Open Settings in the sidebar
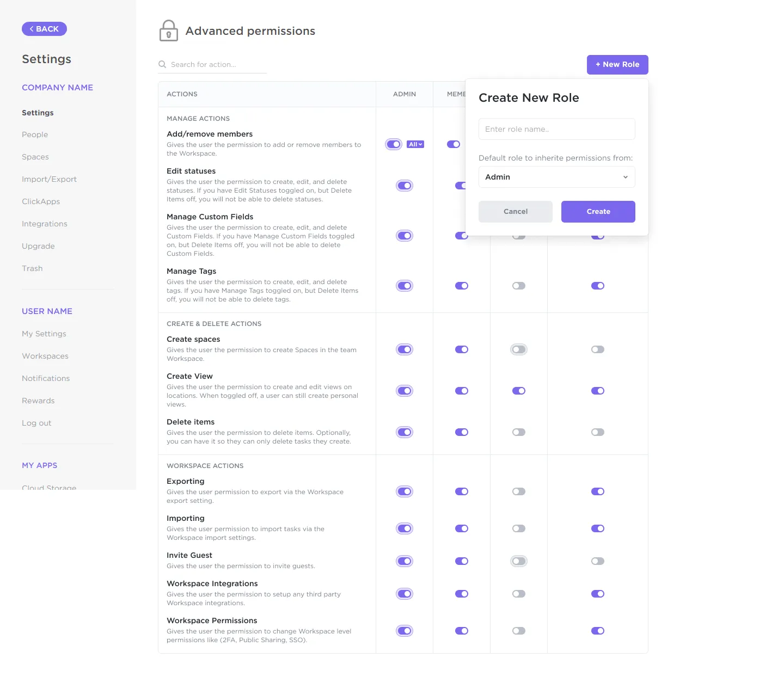The width and height of the screenshot is (784, 689). coord(38,113)
